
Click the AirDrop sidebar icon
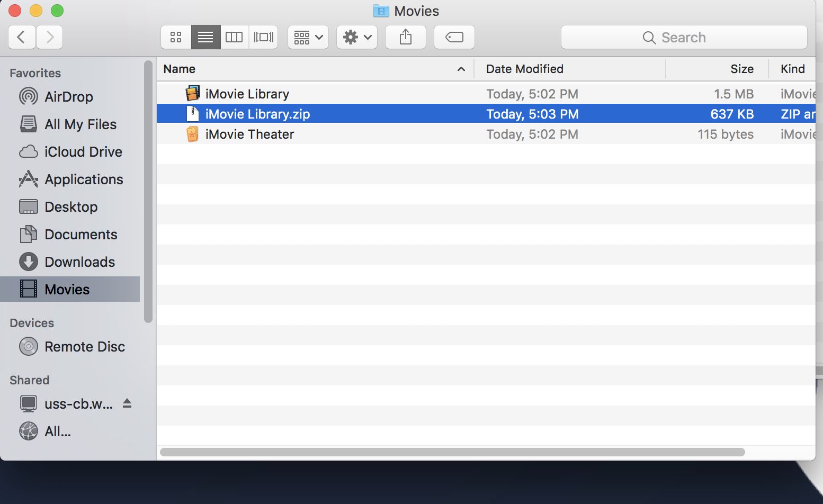point(29,96)
